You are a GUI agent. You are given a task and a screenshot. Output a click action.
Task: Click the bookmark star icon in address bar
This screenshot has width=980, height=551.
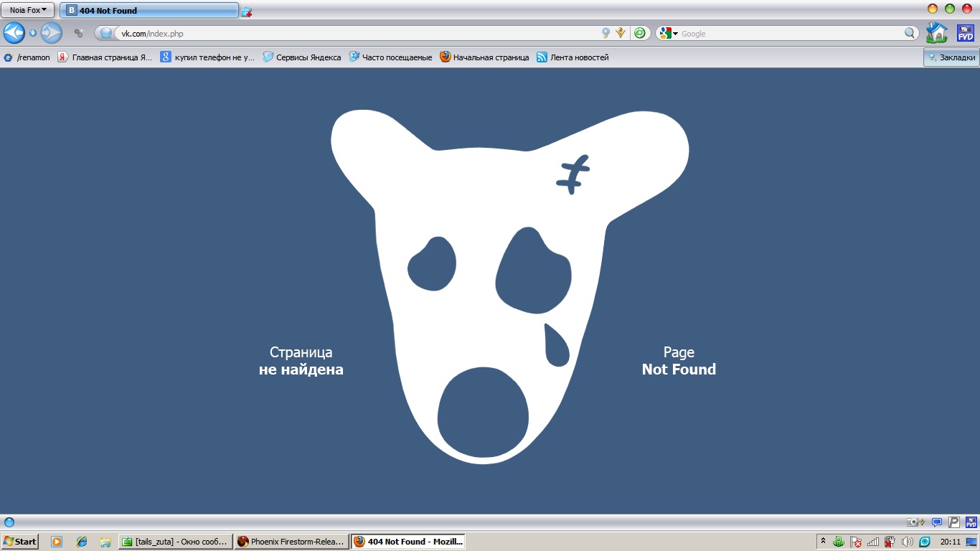click(x=606, y=33)
